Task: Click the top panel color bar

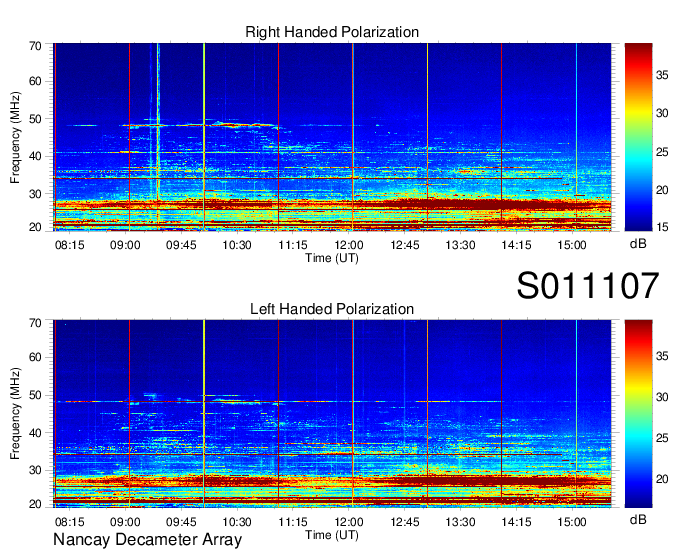Action: 638,137
